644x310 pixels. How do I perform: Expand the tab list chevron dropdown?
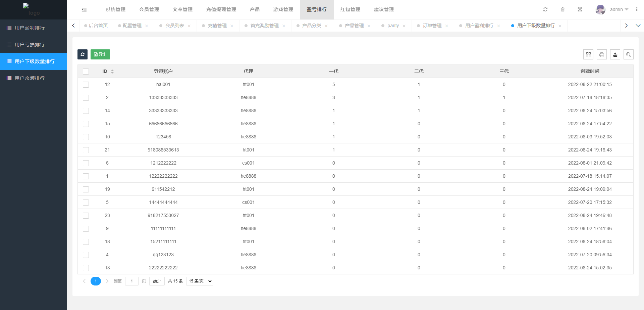pos(638,26)
